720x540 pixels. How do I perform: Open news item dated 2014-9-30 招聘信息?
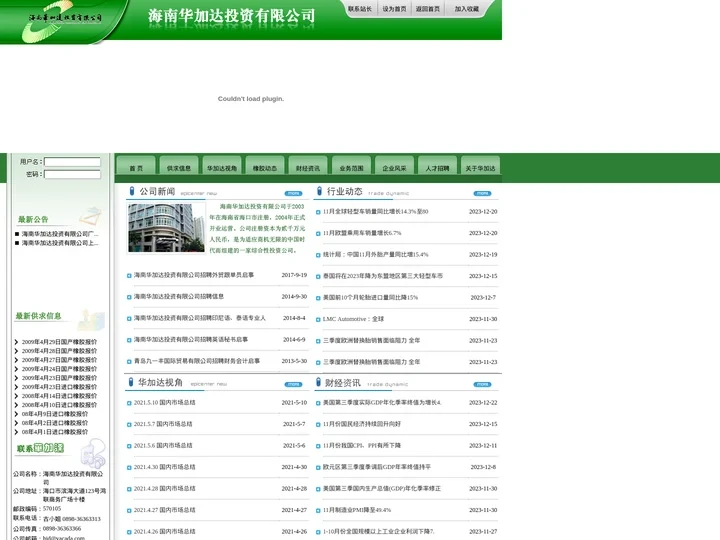[x=179, y=297]
